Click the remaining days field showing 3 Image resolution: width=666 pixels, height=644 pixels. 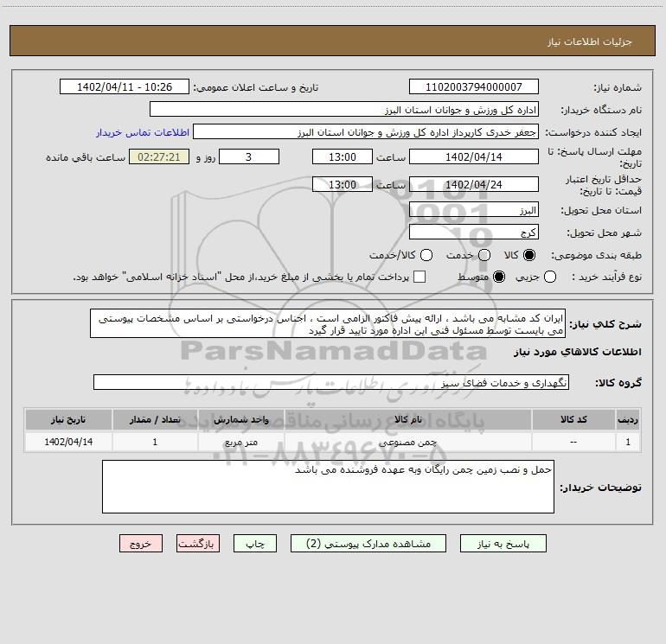pyautogui.click(x=249, y=156)
